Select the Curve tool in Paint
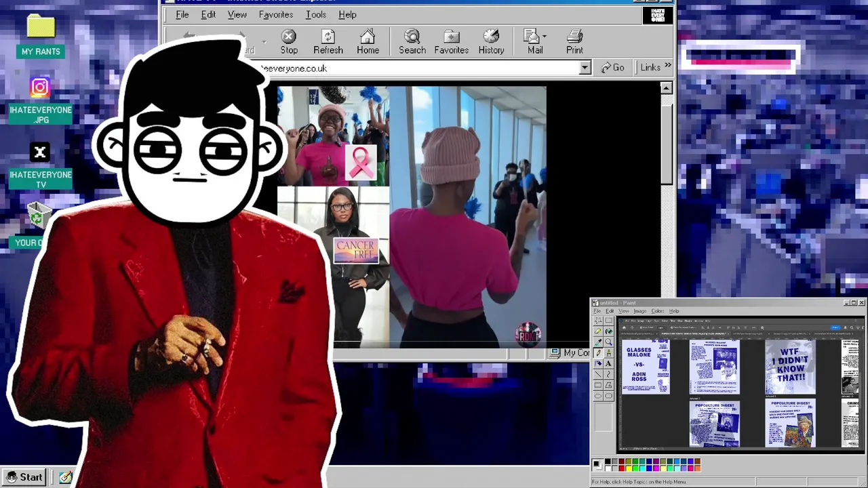The height and width of the screenshot is (488, 868). pos(608,374)
